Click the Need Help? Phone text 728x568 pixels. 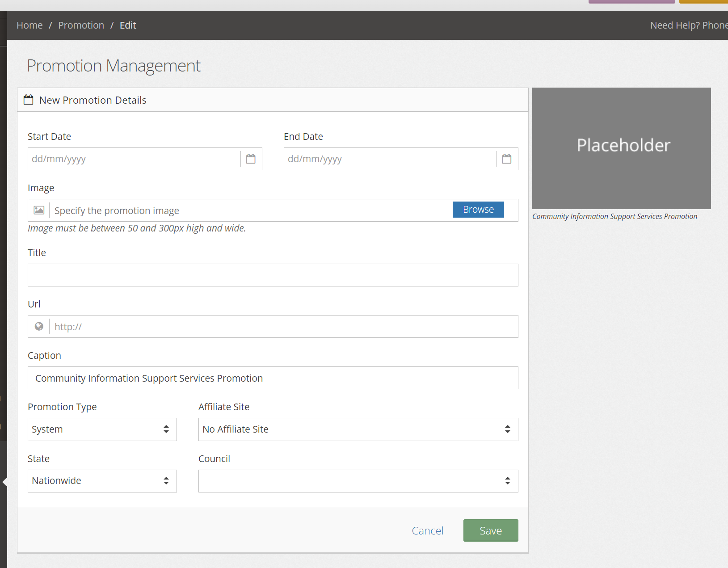pos(689,25)
